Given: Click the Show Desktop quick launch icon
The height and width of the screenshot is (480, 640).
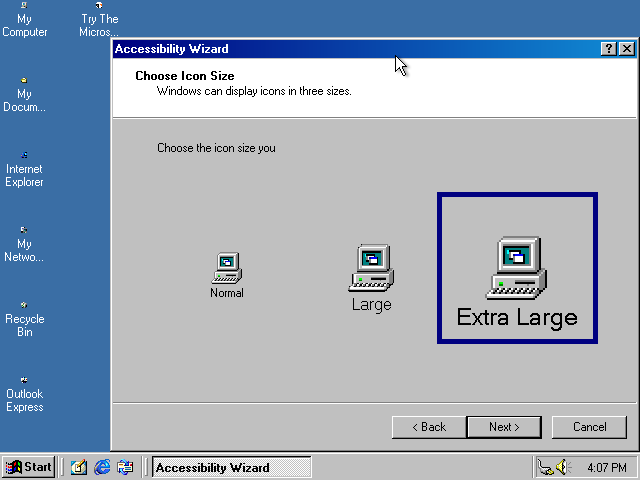Looking at the screenshot, I should pyautogui.click(x=79, y=467).
